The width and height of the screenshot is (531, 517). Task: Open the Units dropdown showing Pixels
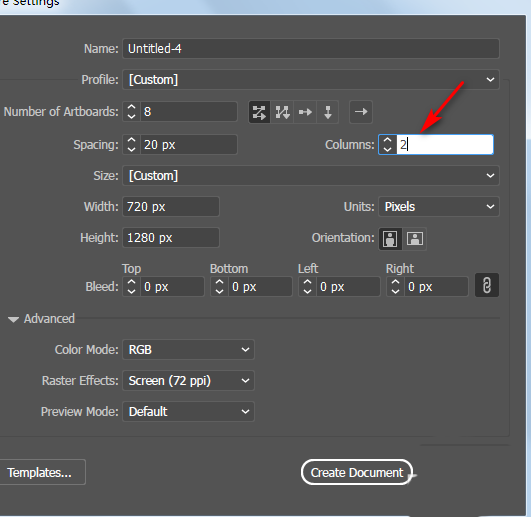pos(439,207)
